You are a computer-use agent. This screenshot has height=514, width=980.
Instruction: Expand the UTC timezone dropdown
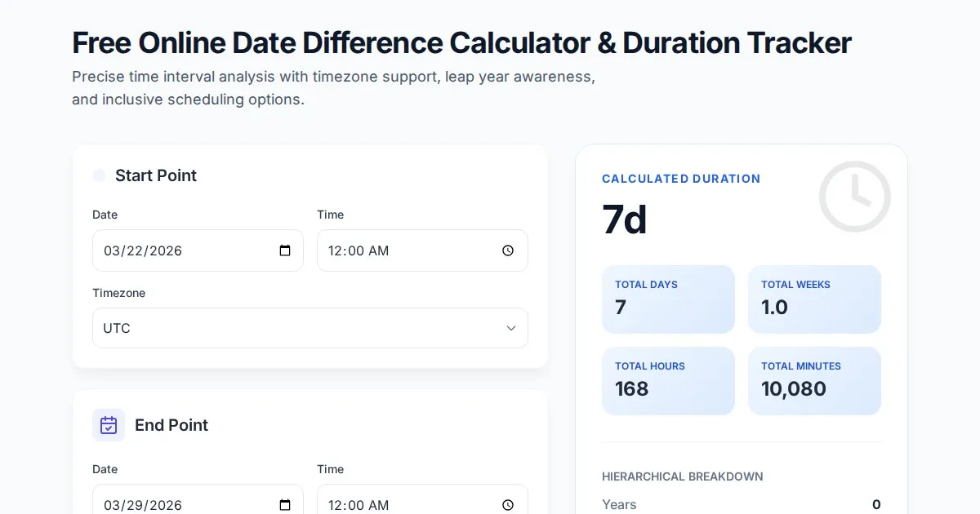coord(310,328)
